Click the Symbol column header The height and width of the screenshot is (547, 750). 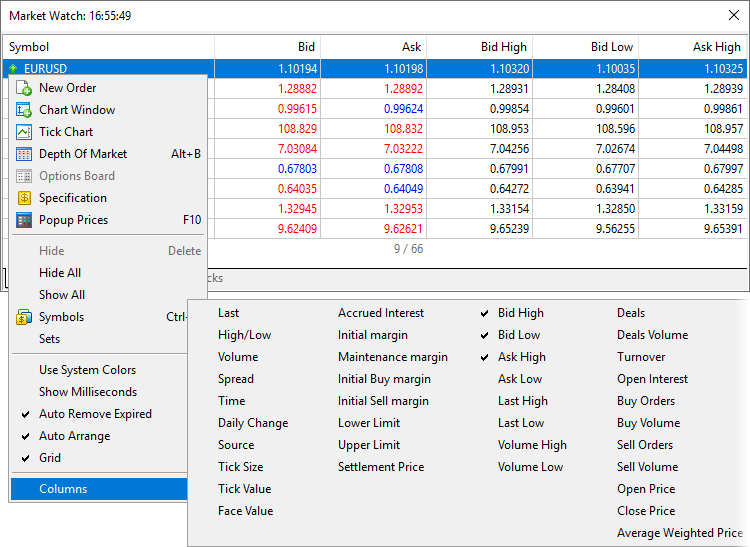[x=28, y=47]
